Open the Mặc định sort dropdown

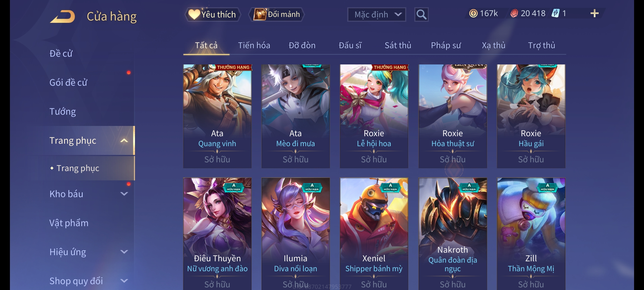coord(376,15)
